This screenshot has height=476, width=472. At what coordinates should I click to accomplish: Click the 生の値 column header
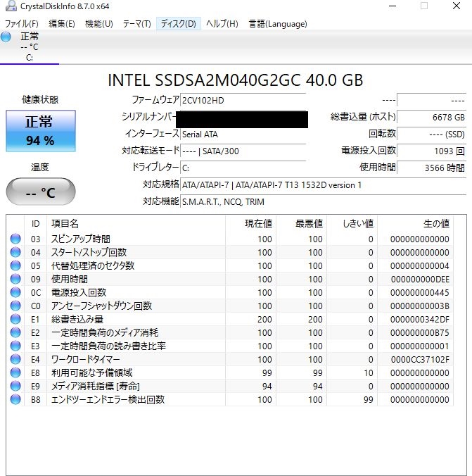point(415,224)
